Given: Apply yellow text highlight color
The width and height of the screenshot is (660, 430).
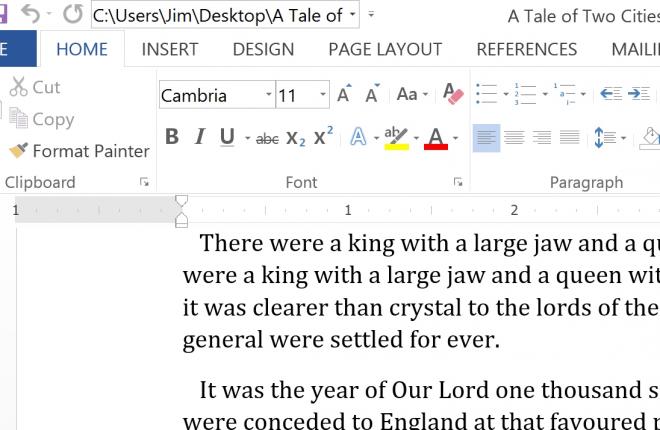Looking at the screenshot, I should click(x=397, y=138).
